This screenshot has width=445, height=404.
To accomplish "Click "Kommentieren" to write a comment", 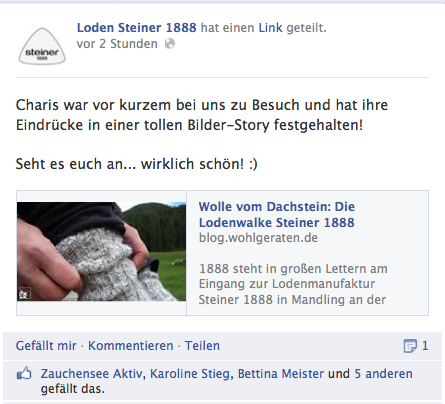I will [131, 346].
